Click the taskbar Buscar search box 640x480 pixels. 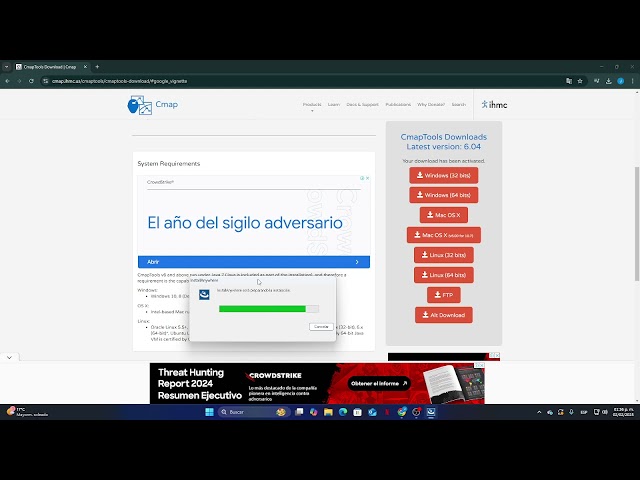pyautogui.click(x=254, y=412)
